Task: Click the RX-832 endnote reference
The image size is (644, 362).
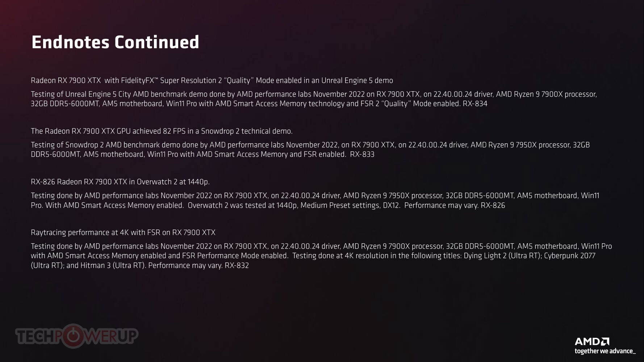Action: coord(237,266)
